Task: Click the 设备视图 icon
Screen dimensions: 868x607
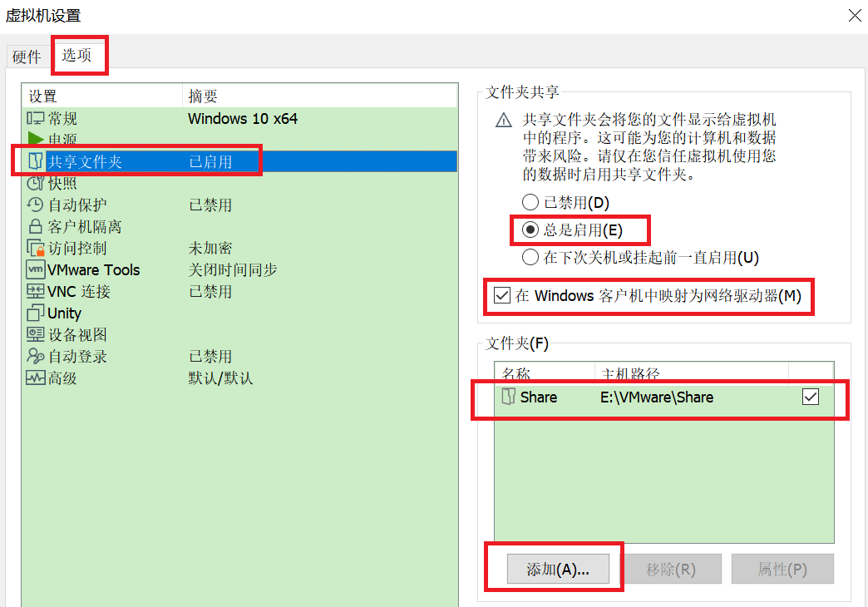Action: click(x=36, y=334)
